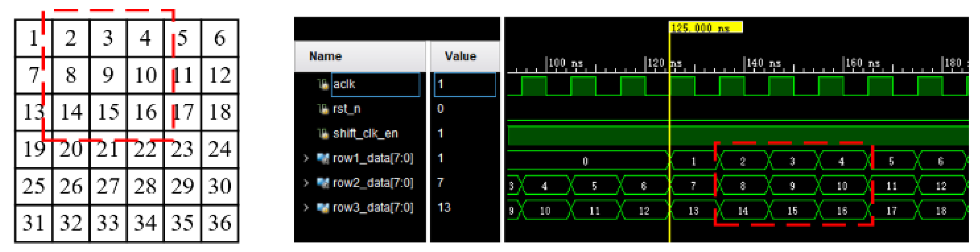Select the shift_clk_en signal name
The image size is (980, 252).
pyautogui.click(x=365, y=133)
